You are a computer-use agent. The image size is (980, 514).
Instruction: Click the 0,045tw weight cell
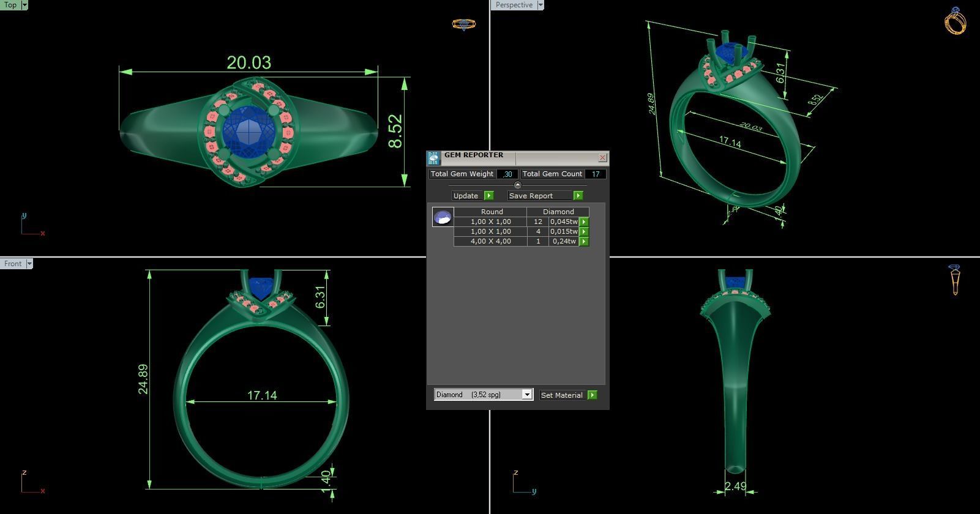point(564,222)
